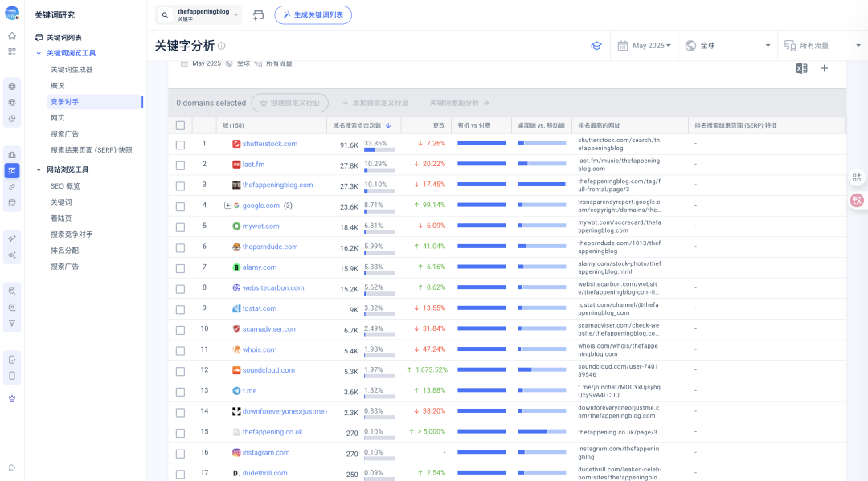868x481 pixels.
Task: Click the Excel export icon
Action: click(x=801, y=68)
